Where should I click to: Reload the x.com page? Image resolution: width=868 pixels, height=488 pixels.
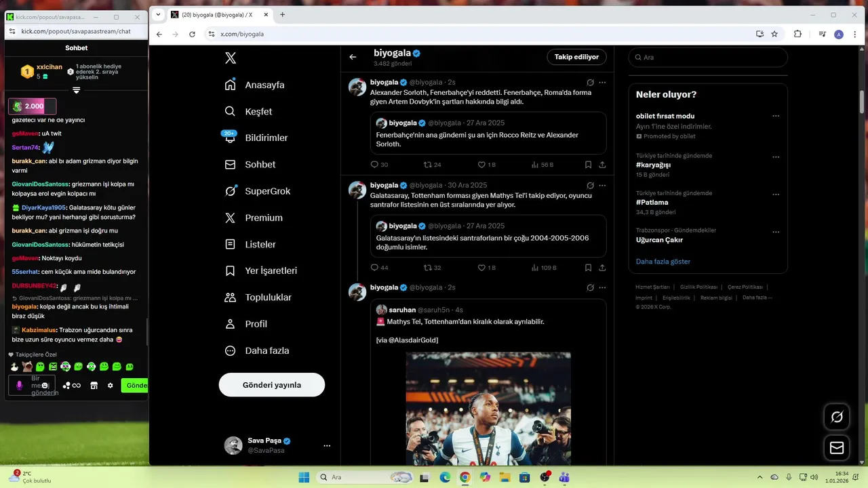pos(192,34)
